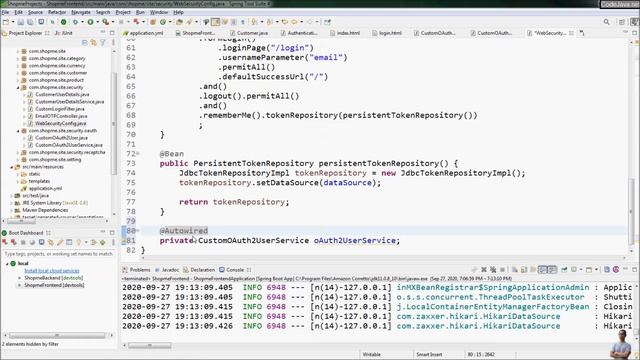Open the Refactor menu
Image resolution: width=640 pixels, height=360 pixels.
point(57,12)
